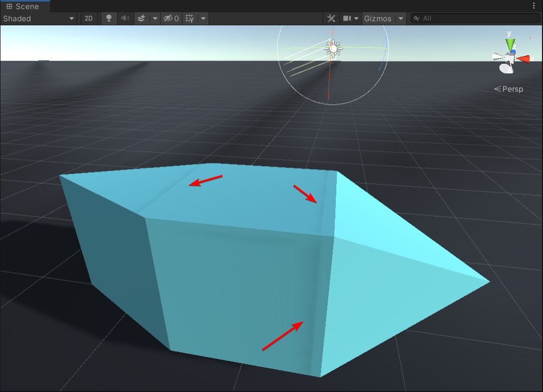Open the component tools overlay icon
This screenshot has height=392, width=543.
point(331,18)
